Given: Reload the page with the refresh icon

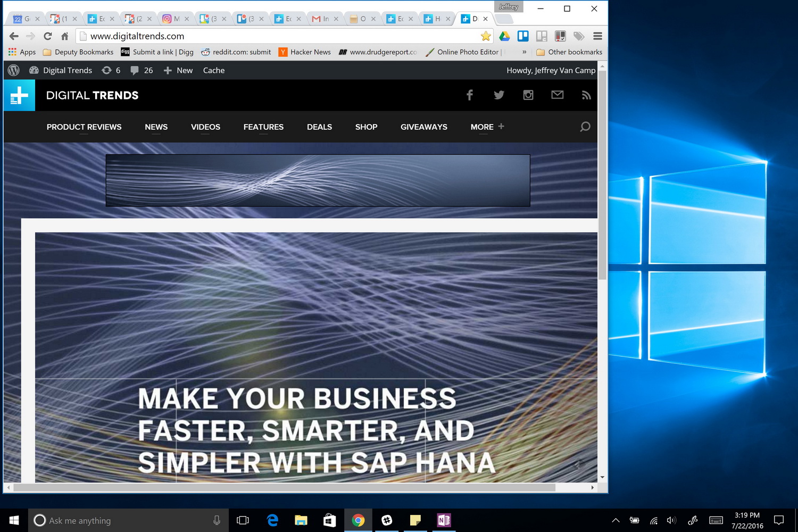Looking at the screenshot, I should tap(48, 36).
